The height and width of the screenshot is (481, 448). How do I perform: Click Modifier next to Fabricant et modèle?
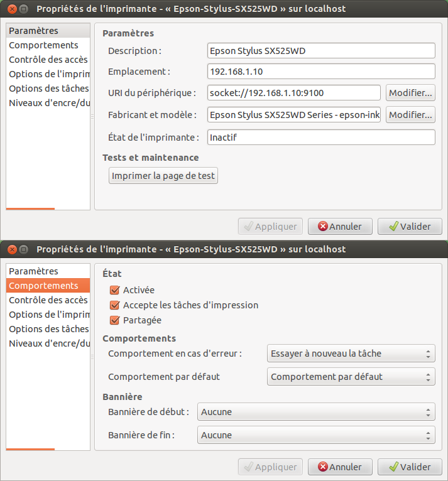(410, 115)
